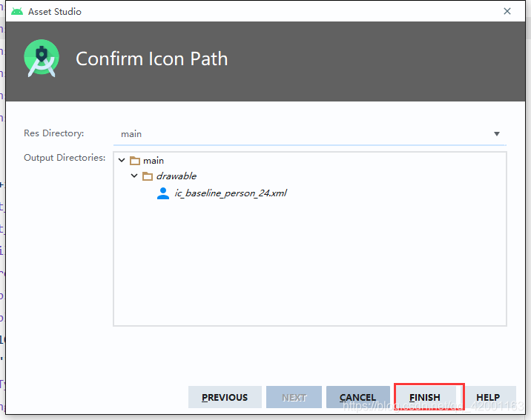
Task: Select the main folder icon in tree
Action: (x=135, y=161)
